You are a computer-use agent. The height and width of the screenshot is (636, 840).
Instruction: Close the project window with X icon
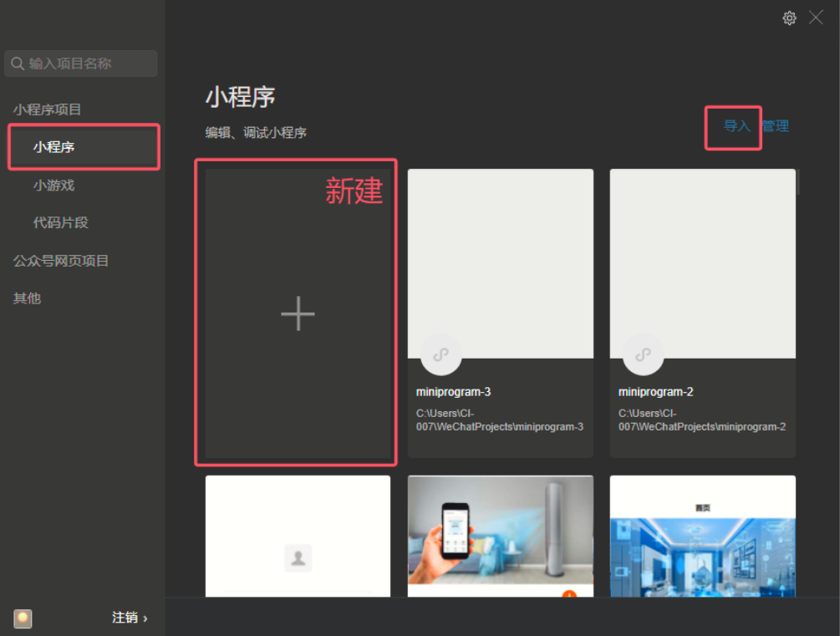pos(816,18)
